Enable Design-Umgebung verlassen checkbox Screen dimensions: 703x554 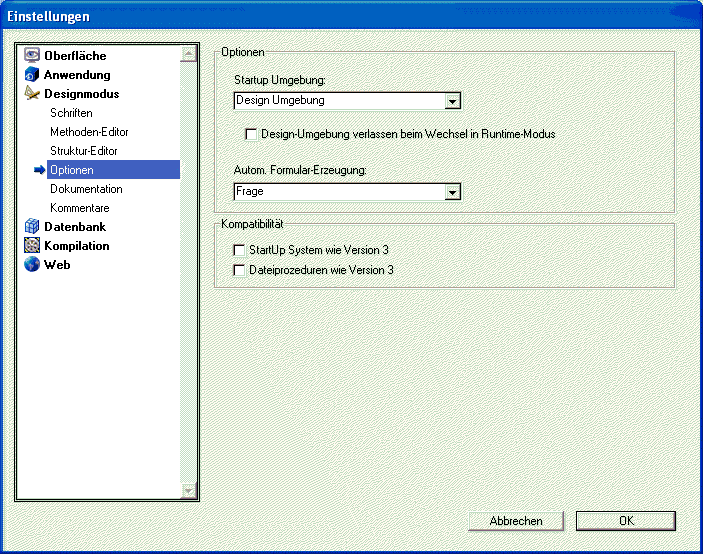252,134
